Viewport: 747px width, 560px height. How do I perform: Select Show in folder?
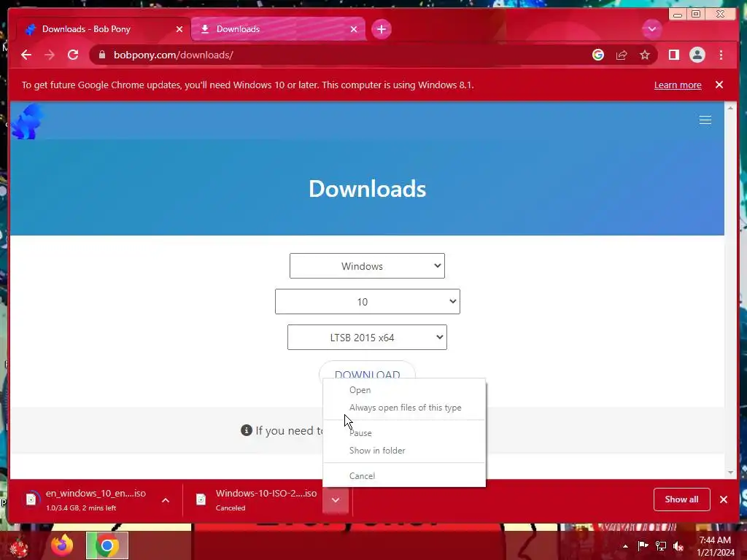pos(404,451)
